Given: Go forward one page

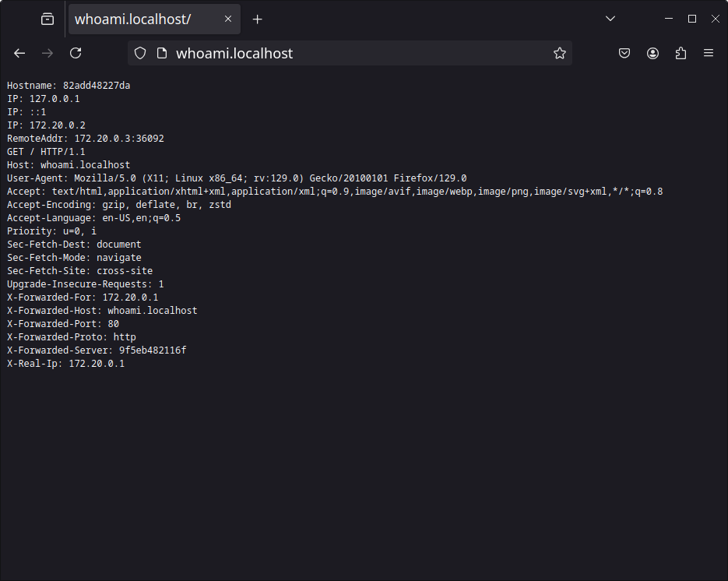Looking at the screenshot, I should pos(47,54).
